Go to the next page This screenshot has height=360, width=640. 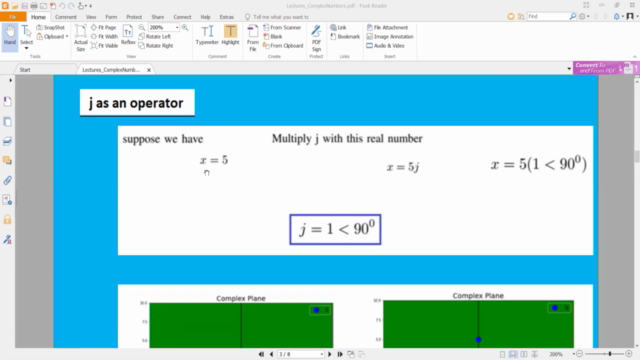330,354
